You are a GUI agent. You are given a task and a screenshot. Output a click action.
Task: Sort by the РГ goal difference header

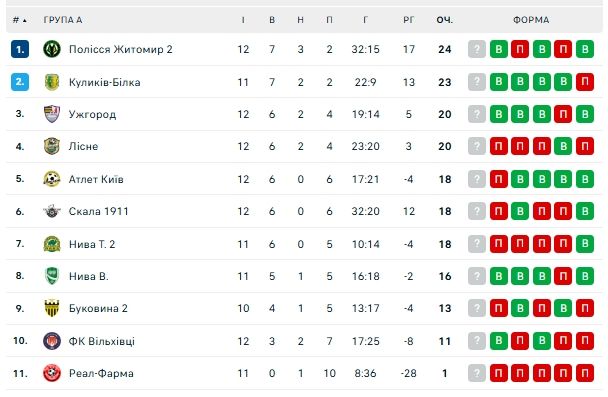[x=409, y=20]
